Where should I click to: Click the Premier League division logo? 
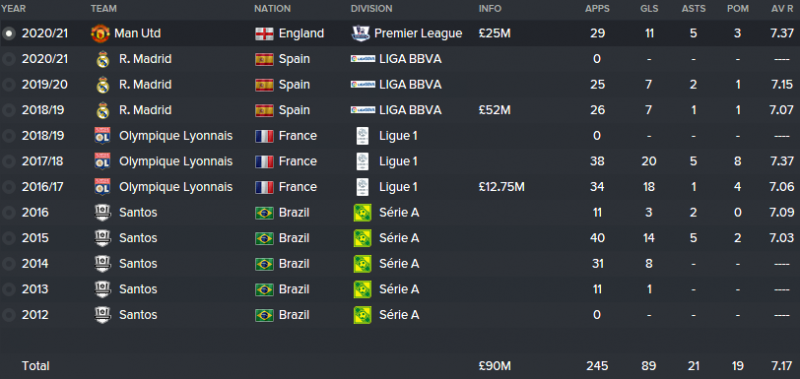[x=360, y=34]
